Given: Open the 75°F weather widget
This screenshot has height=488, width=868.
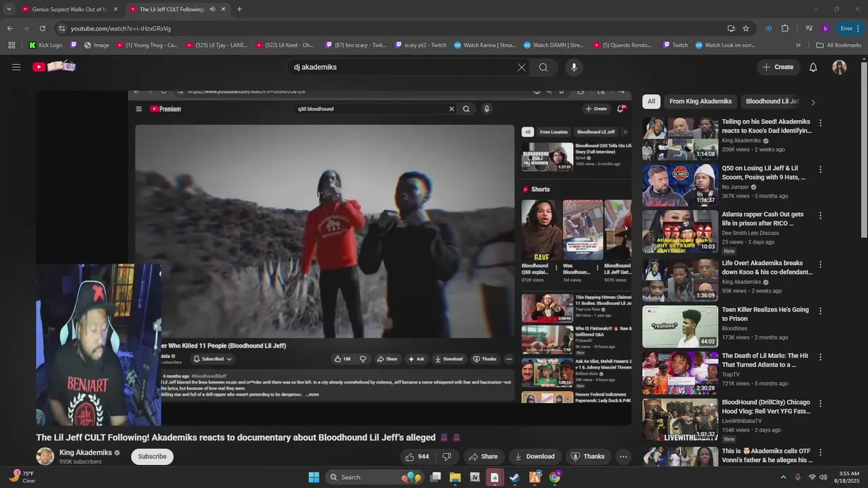Looking at the screenshot, I should click(x=22, y=477).
